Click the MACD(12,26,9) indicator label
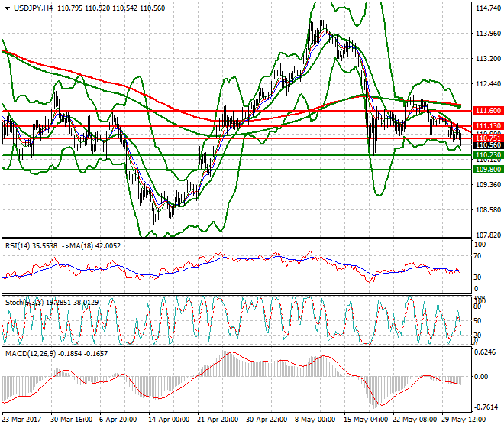The width and height of the screenshot is (504, 428). tap(29, 352)
